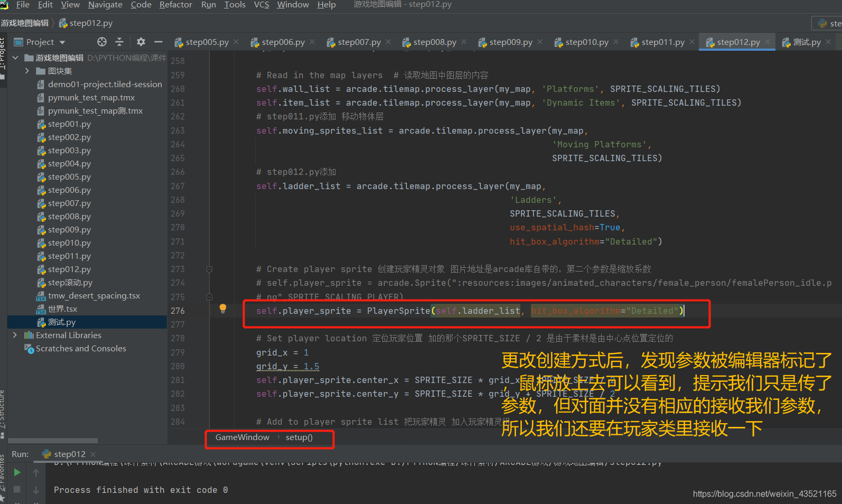Select pymunk_test_map测.tmx file
Image resolution: width=842 pixels, height=504 pixels.
point(95,111)
